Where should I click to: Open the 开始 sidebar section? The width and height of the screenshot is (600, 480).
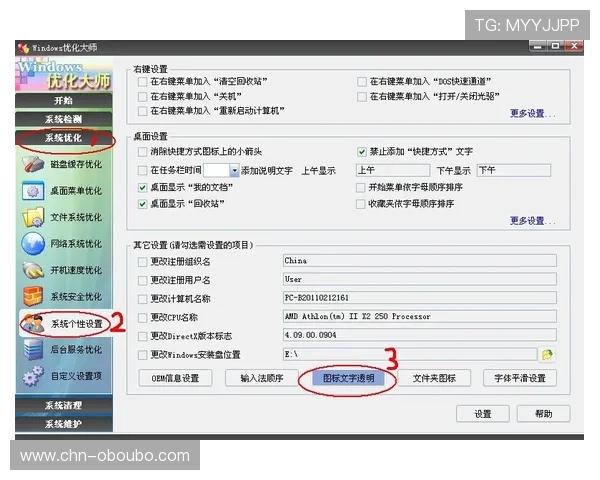pos(64,101)
